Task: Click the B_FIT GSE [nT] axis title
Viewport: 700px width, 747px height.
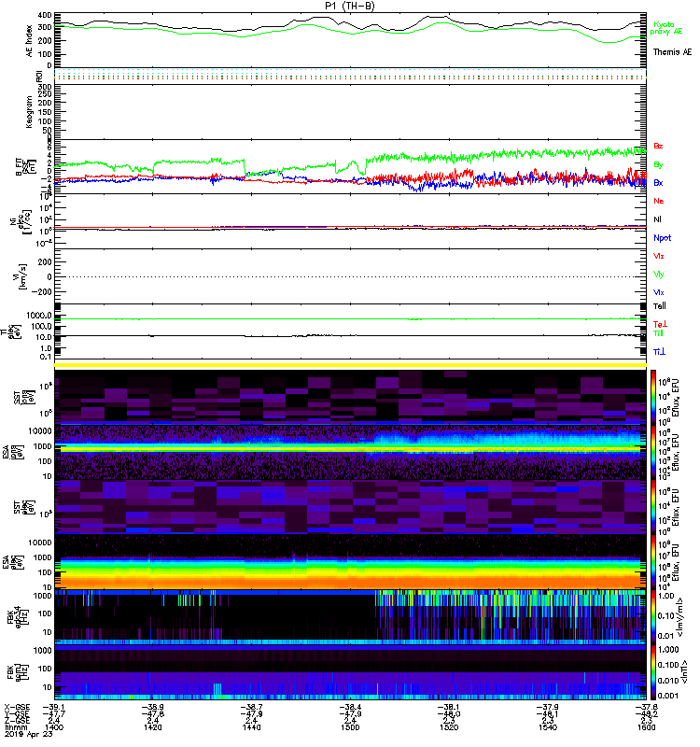Action: [x=24, y=167]
